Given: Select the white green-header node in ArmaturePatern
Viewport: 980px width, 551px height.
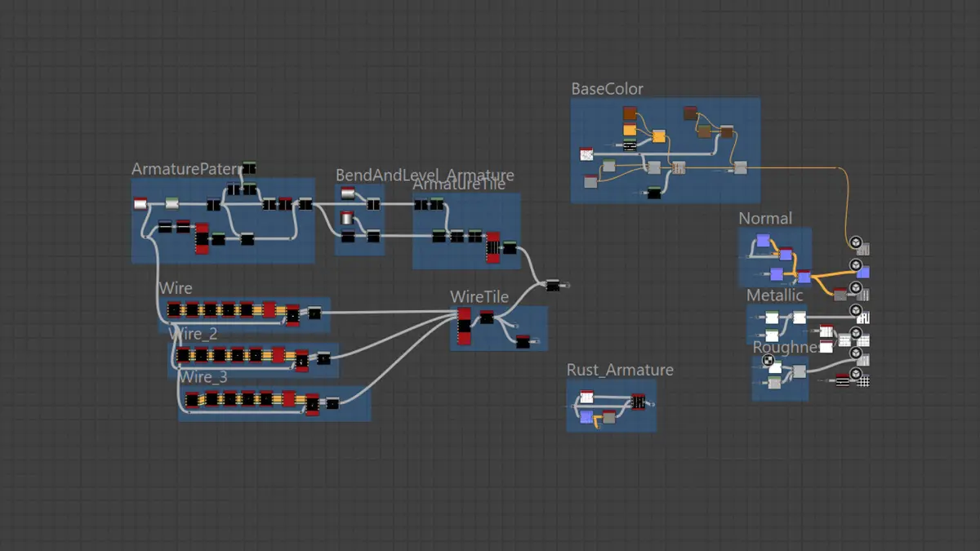Looking at the screenshot, I should (172, 203).
